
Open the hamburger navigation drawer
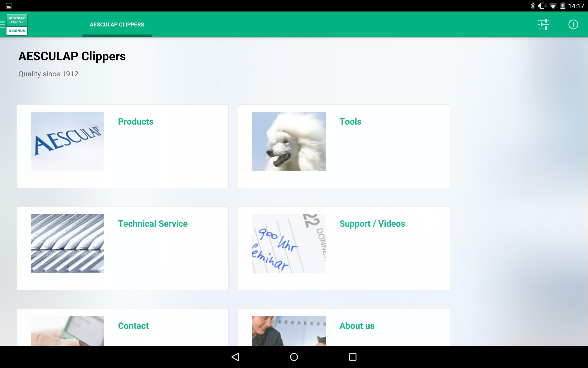(2, 25)
